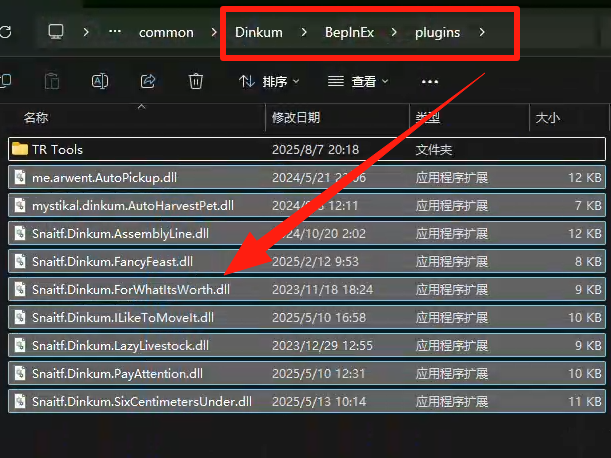Click icon of Snaitf.Dinkum.FancyFeast.dll
Viewport: 611px width, 458px height.
[x=20, y=261]
